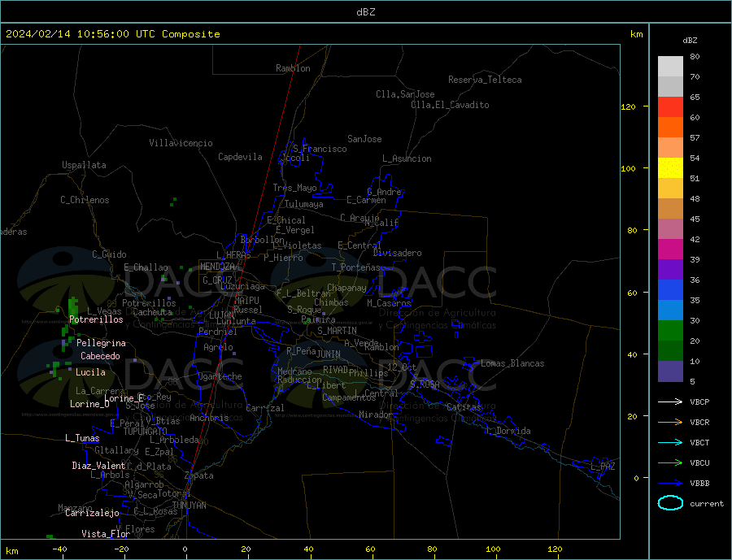Click the white VBCP arrow in legend
Viewport: 732px width, 560px height.
point(670,402)
